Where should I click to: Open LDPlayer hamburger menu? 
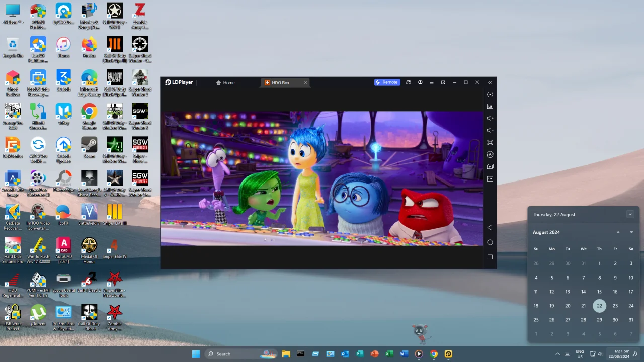[x=431, y=82]
